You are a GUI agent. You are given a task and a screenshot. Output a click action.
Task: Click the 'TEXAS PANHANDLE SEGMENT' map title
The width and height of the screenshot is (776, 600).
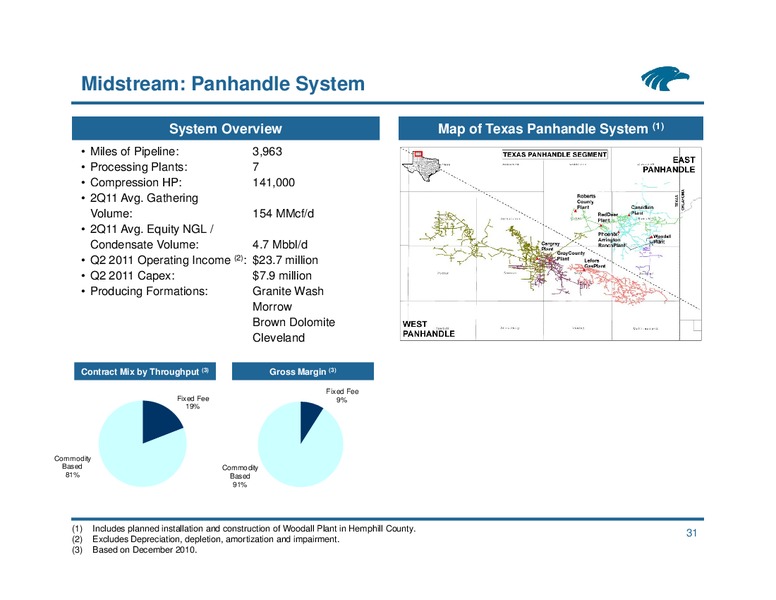555,154
